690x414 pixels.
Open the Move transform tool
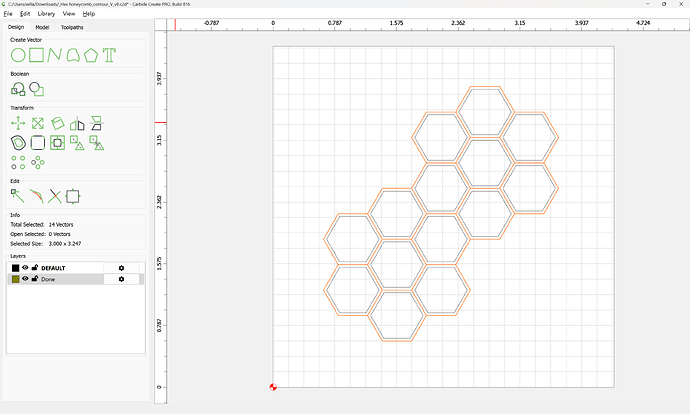(18, 123)
